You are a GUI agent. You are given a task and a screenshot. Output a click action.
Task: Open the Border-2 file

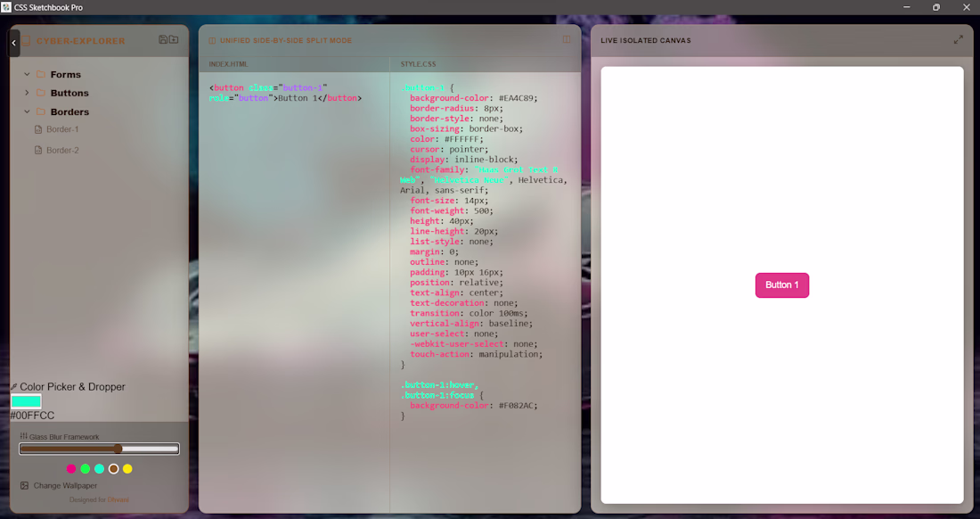point(62,150)
